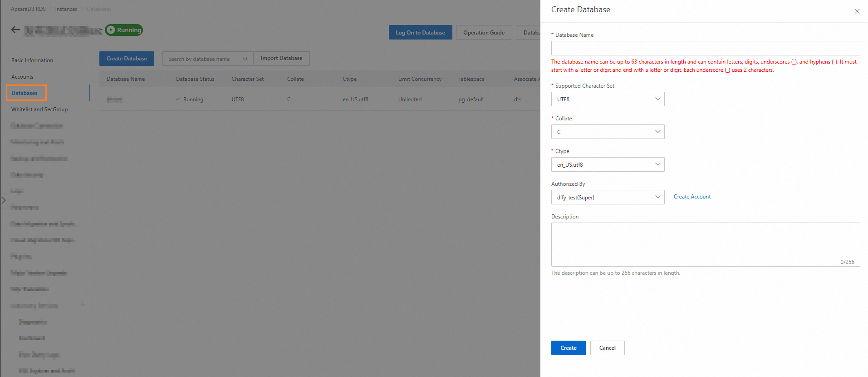Image resolution: width=868 pixels, height=377 pixels.
Task: Open the Databases sidebar menu item
Action: tap(25, 93)
